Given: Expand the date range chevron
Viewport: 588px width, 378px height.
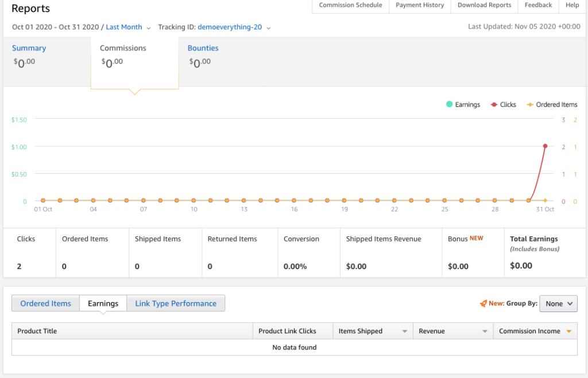Looking at the screenshot, I should [149, 28].
